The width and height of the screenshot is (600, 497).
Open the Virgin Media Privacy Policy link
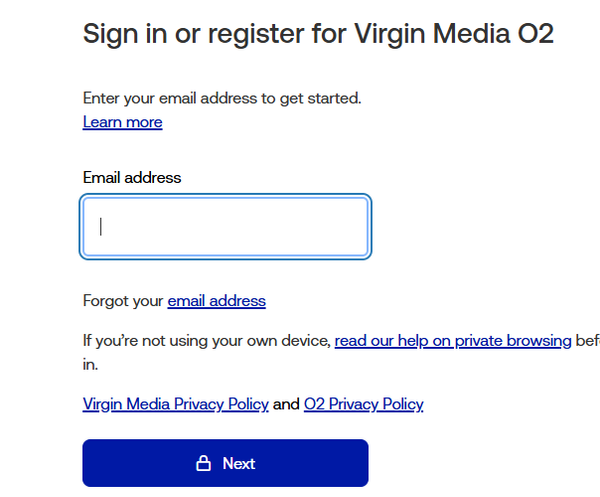175,404
